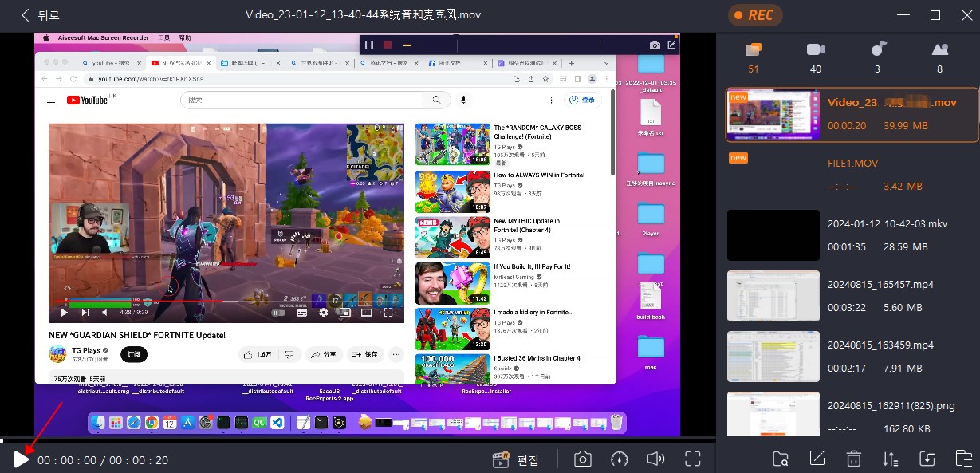This screenshot has width=980, height=473.
Task: Rename the recording using the pencil icon
Action: [x=816, y=458]
